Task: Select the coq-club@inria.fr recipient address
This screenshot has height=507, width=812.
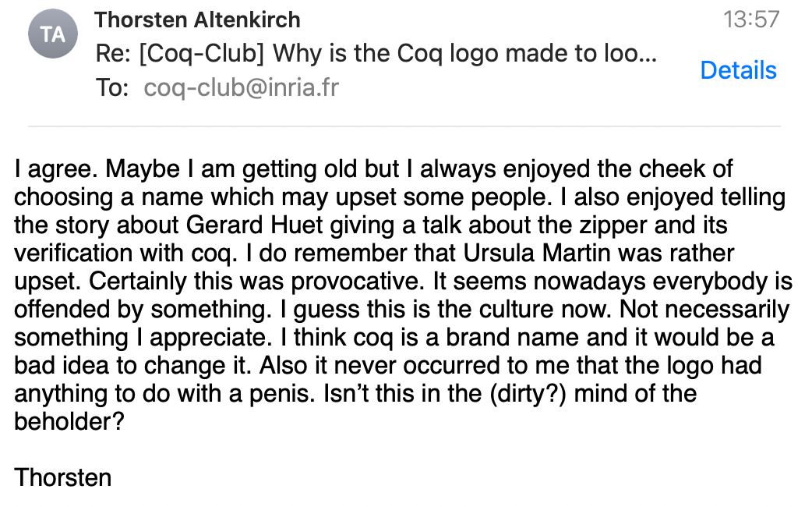Action: pyautogui.click(x=241, y=87)
